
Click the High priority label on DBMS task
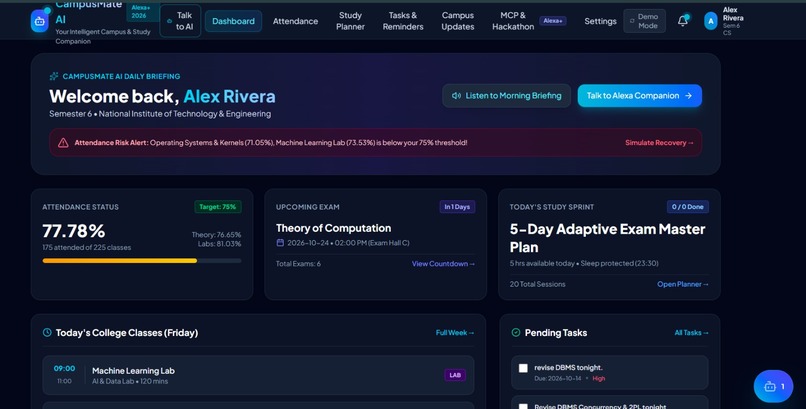pos(599,378)
